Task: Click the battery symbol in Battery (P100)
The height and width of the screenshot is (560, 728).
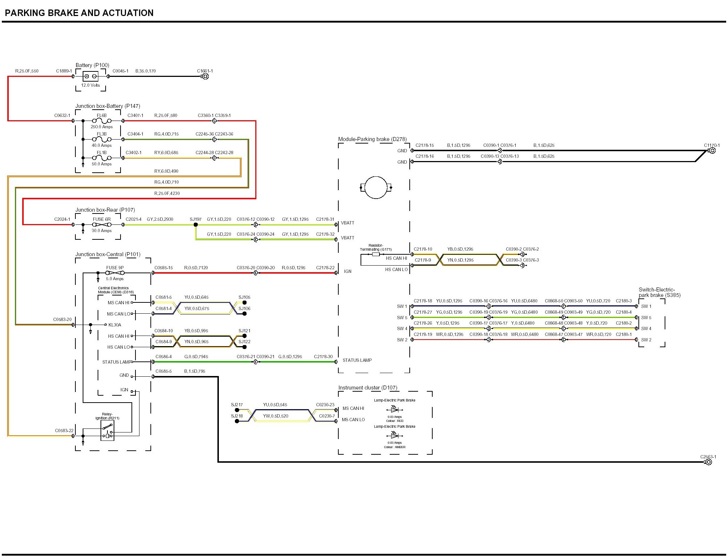Action: pyautogui.click(x=90, y=77)
